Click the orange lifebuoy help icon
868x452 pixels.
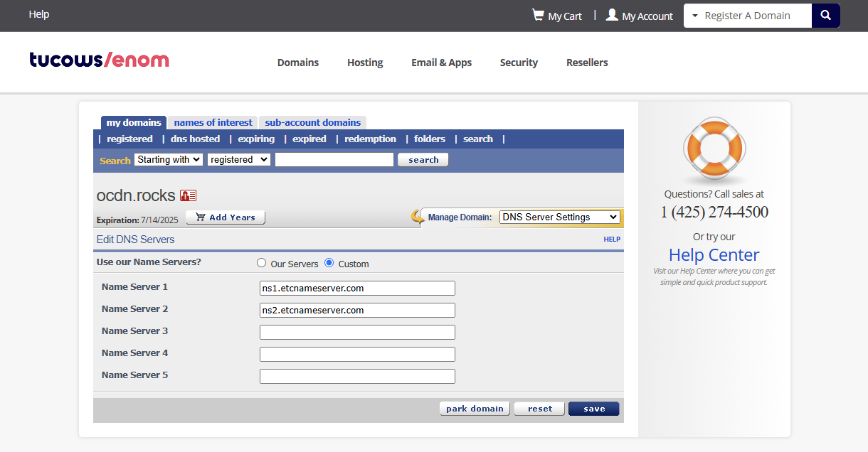714,149
